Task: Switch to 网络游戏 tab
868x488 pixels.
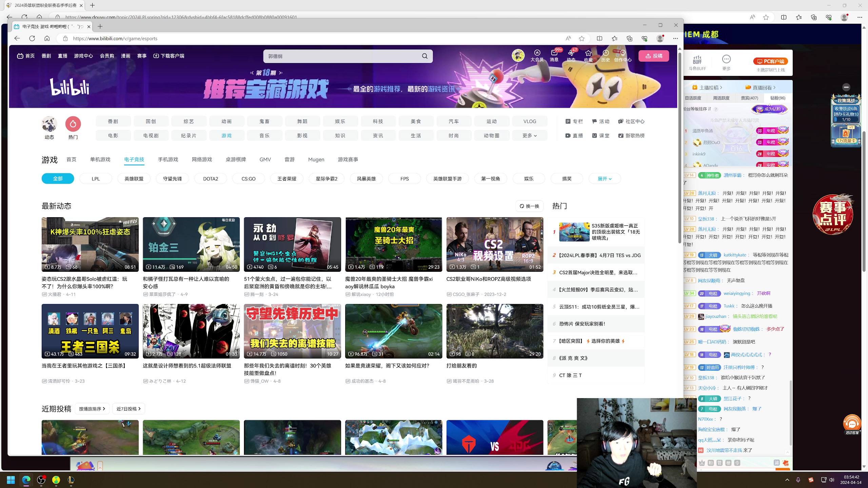Action: 202,159
